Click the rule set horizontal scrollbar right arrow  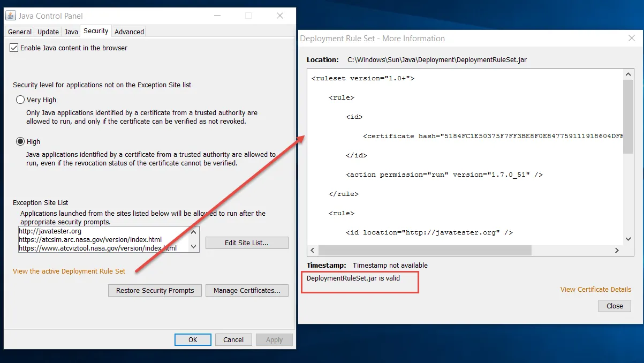pos(617,250)
